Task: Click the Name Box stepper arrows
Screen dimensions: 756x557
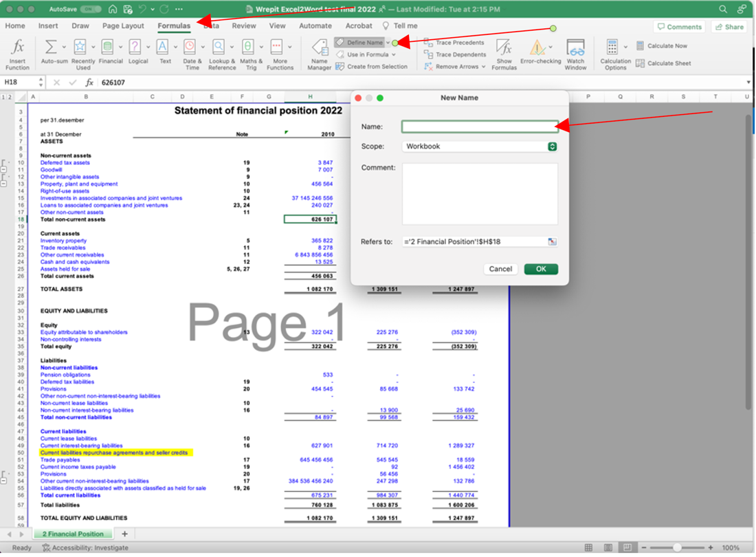Action: [41, 83]
